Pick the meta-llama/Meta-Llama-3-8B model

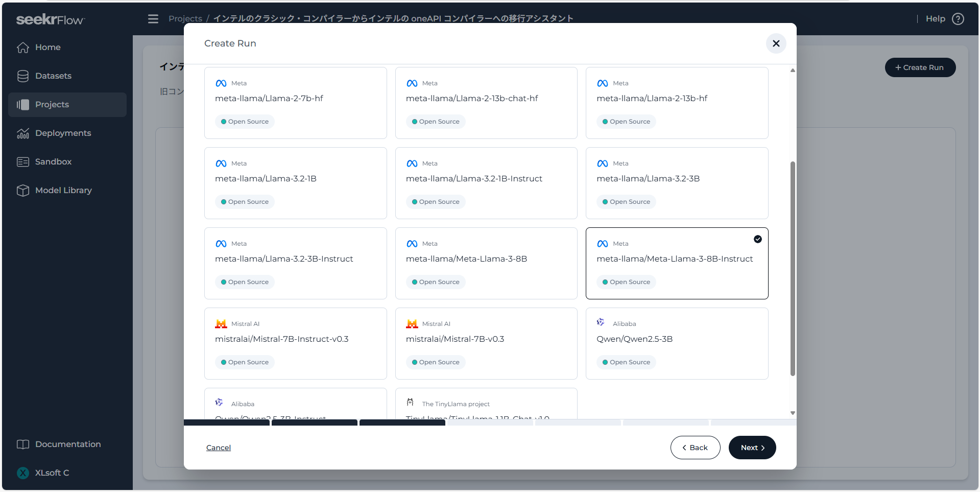[x=486, y=264]
